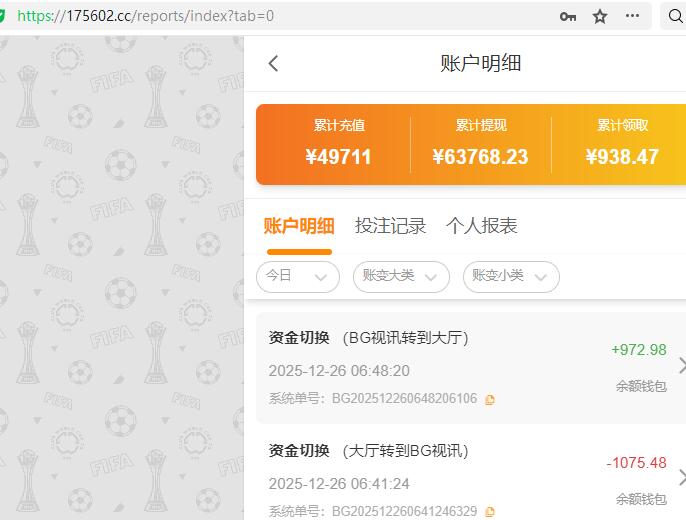This screenshot has height=520, width=686.
Task: Open the 账变小类 filter dropdown
Action: coord(511,277)
